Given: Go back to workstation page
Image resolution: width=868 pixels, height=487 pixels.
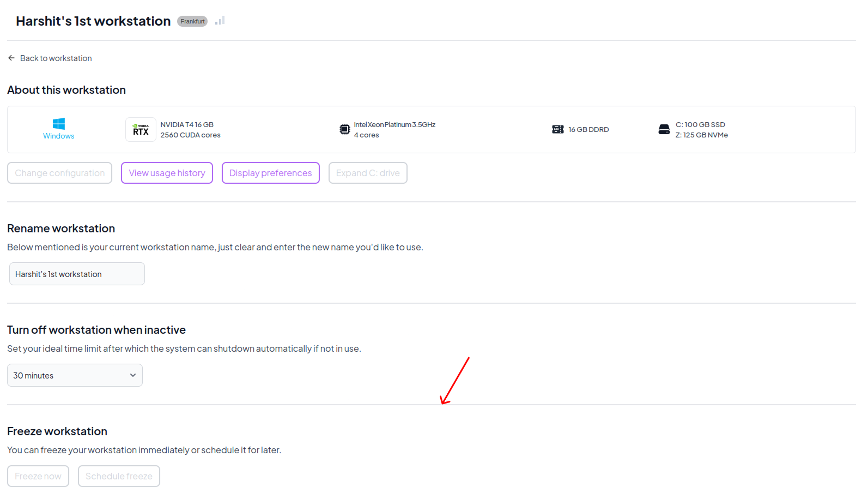Looking at the screenshot, I should (56, 58).
